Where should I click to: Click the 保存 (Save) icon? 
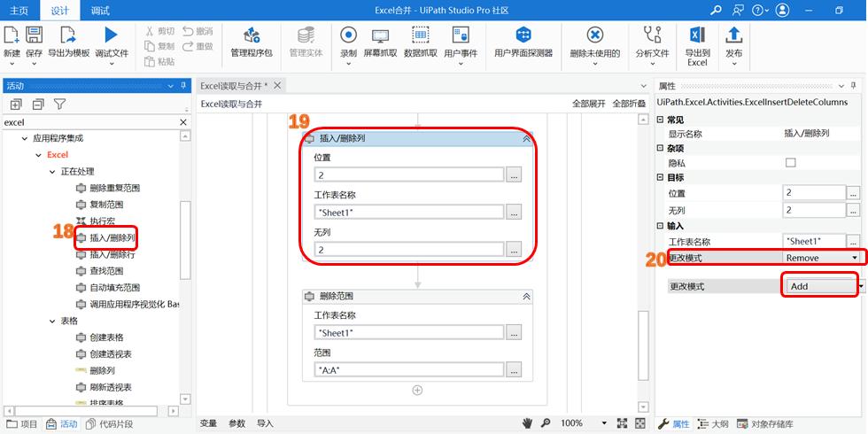(x=35, y=35)
